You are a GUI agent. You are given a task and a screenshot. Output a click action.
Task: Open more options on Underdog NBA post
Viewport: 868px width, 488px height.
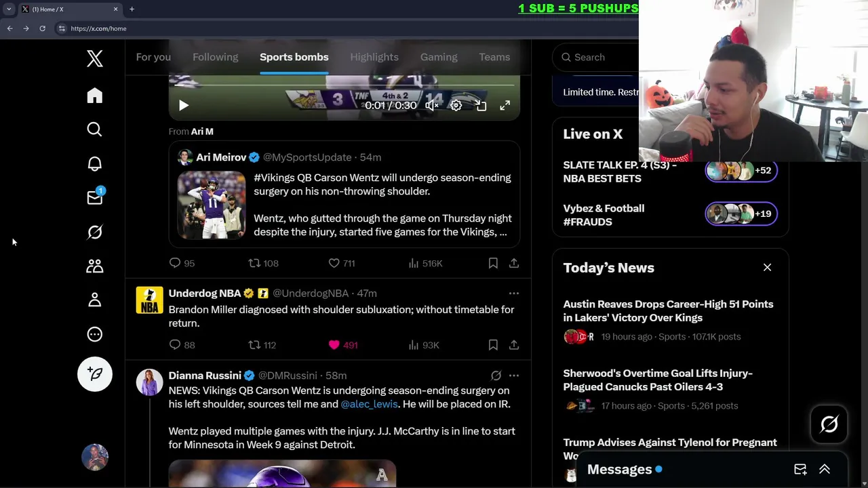[514, 293]
